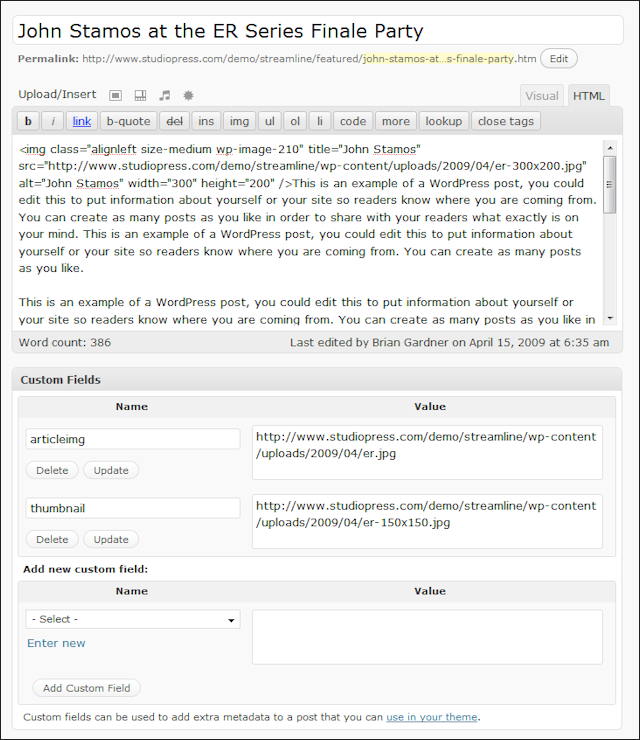The image size is (640, 740).
Task: Open the - Select - name dropdown
Action: tap(133, 619)
